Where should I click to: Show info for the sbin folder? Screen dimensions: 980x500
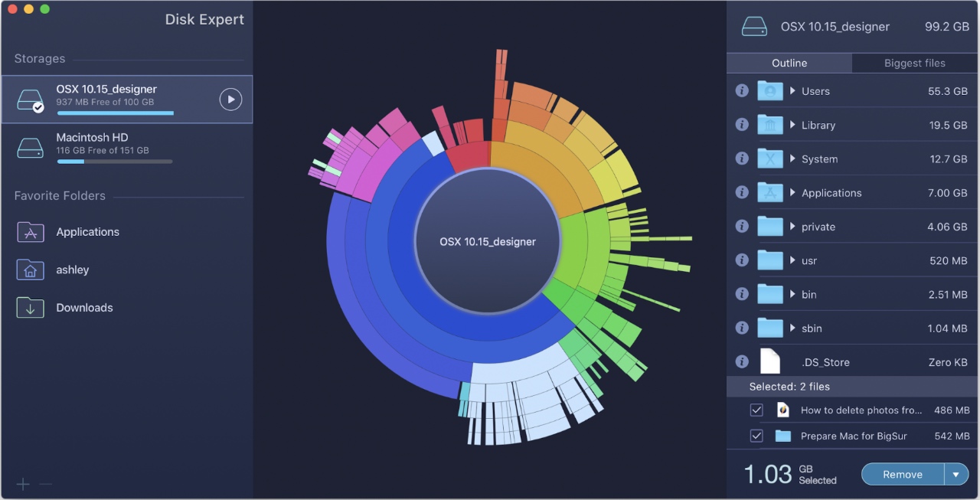coord(741,328)
